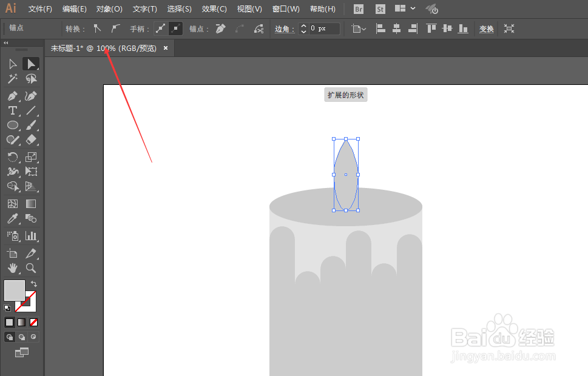Select the Pen tool
The width and height of the screenshot is (588, 376).
coord(12,95)
